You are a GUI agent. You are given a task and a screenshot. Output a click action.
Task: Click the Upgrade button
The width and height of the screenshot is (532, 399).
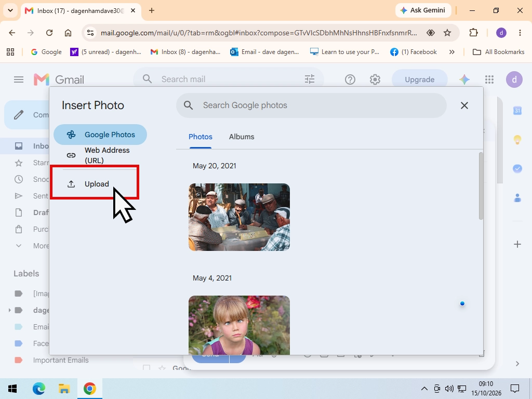point(419,79)
